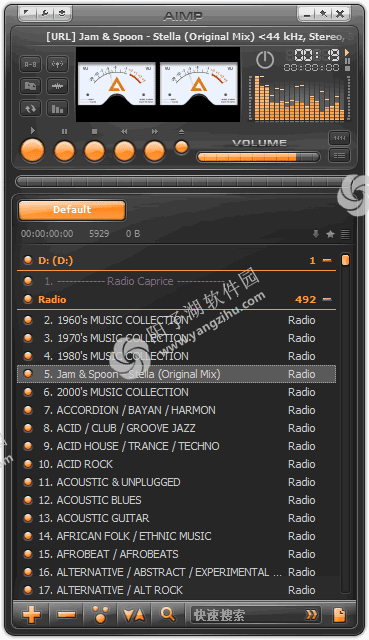The image size is (369, 640).
Task: Open the playlist list menu icon
Action: pyautogui.click(x=345, y=234)
